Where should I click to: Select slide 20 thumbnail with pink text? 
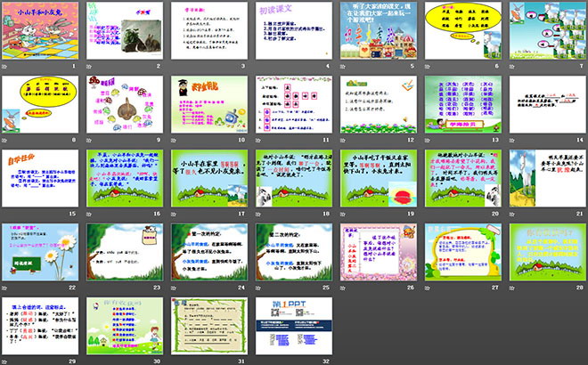(463, 178)
